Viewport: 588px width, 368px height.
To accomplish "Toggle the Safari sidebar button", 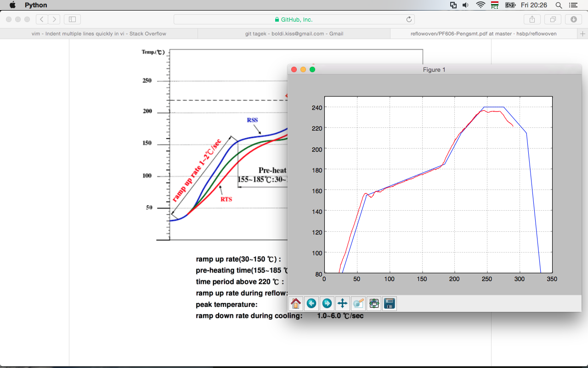I will (72, 19).
